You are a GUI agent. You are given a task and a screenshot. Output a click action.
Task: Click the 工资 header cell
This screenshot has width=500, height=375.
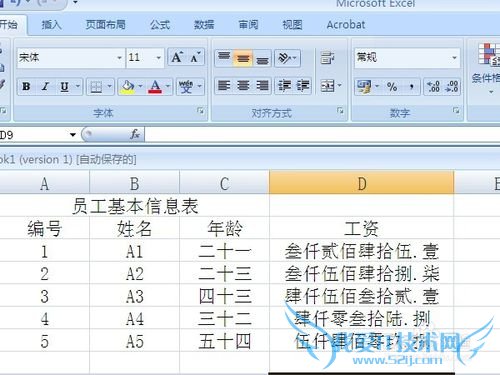point(361,229)
